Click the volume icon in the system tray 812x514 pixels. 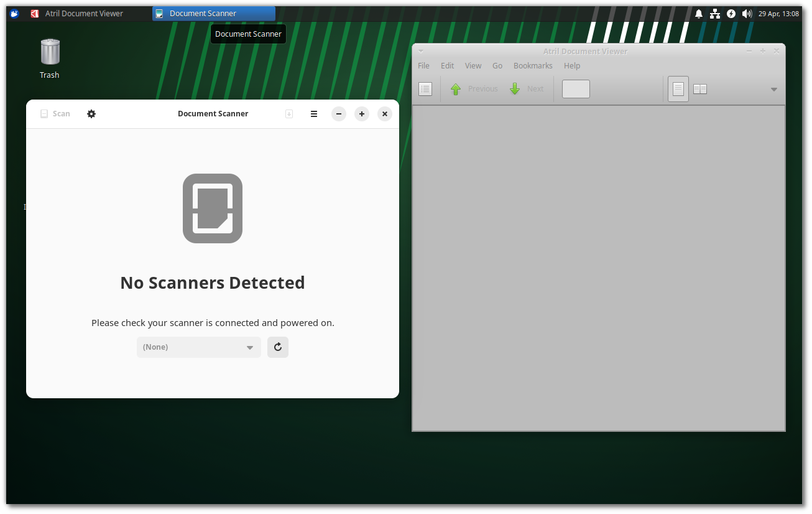[x=747, y=13]
